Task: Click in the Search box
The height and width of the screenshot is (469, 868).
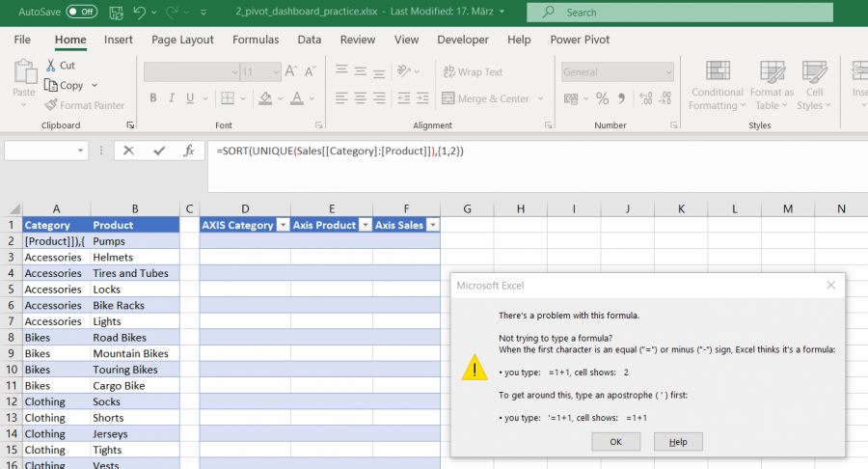Action: [680, 13]
